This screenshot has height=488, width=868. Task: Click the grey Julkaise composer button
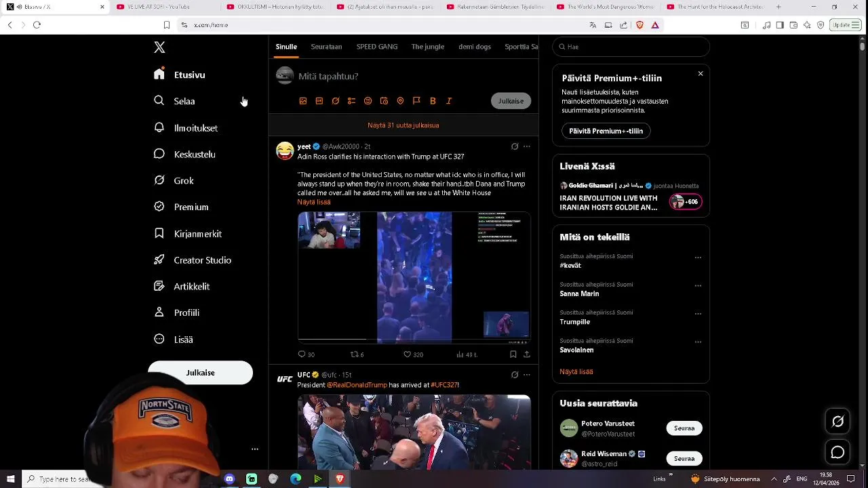(x=511, y=101)
